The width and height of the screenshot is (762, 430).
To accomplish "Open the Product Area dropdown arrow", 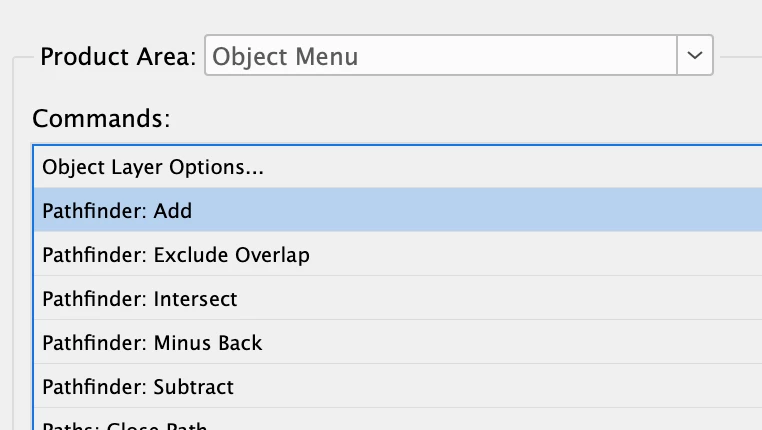I will pos(695,55).
